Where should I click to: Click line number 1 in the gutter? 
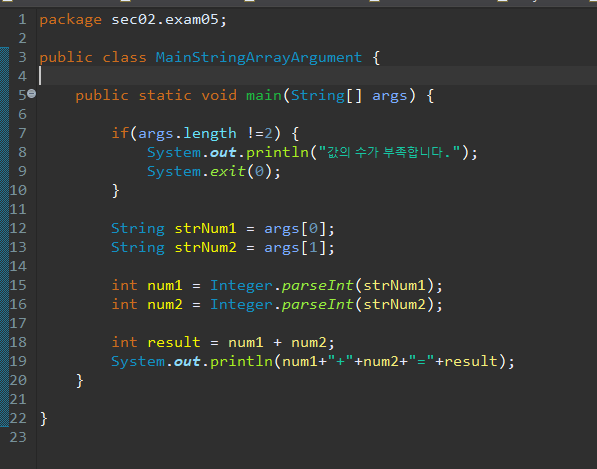click(22, 19)
